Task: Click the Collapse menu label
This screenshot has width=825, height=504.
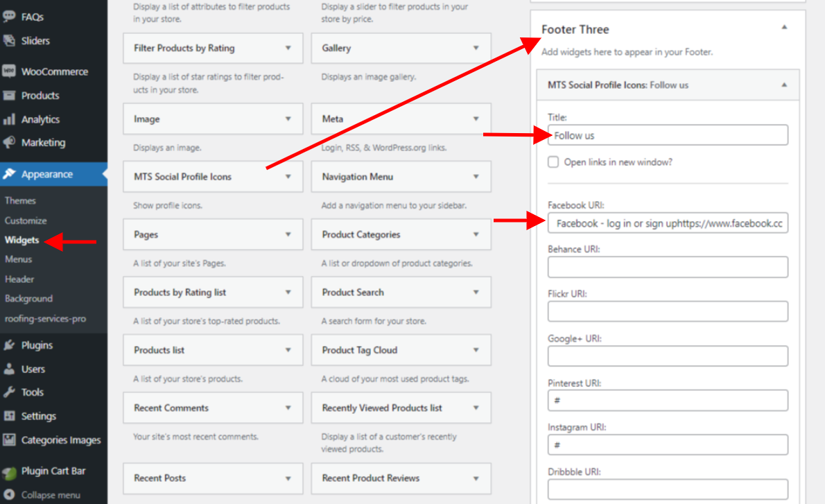Action: 51,495
